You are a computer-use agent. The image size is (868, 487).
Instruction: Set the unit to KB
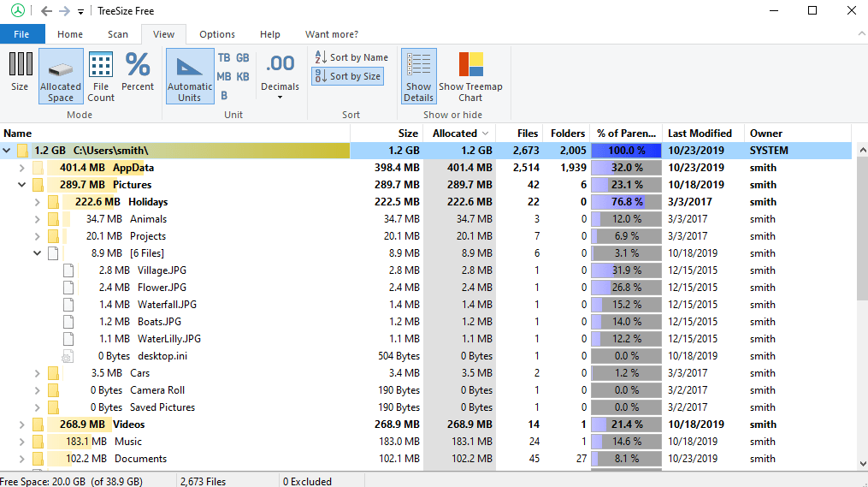[x=243, y=76]
